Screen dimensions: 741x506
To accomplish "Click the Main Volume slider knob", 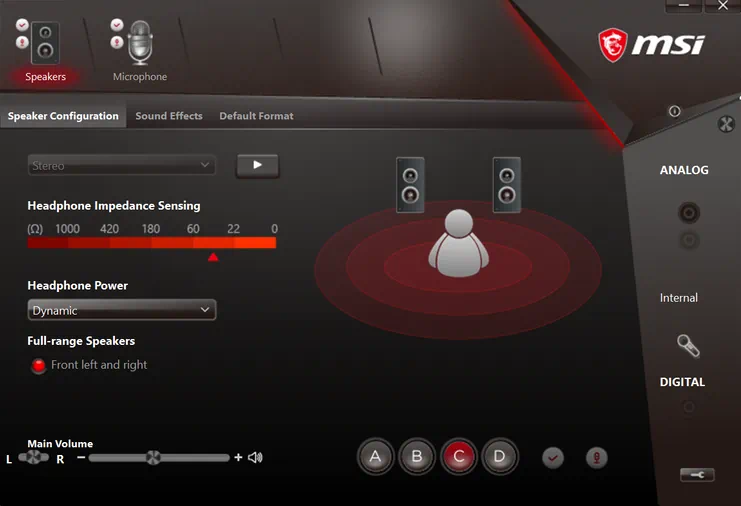I will [153, 457].
